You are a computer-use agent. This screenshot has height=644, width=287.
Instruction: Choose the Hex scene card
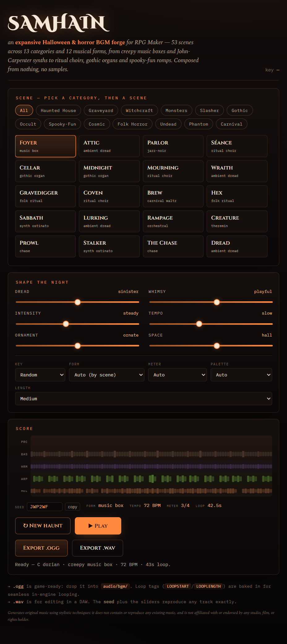click(237, 196)
